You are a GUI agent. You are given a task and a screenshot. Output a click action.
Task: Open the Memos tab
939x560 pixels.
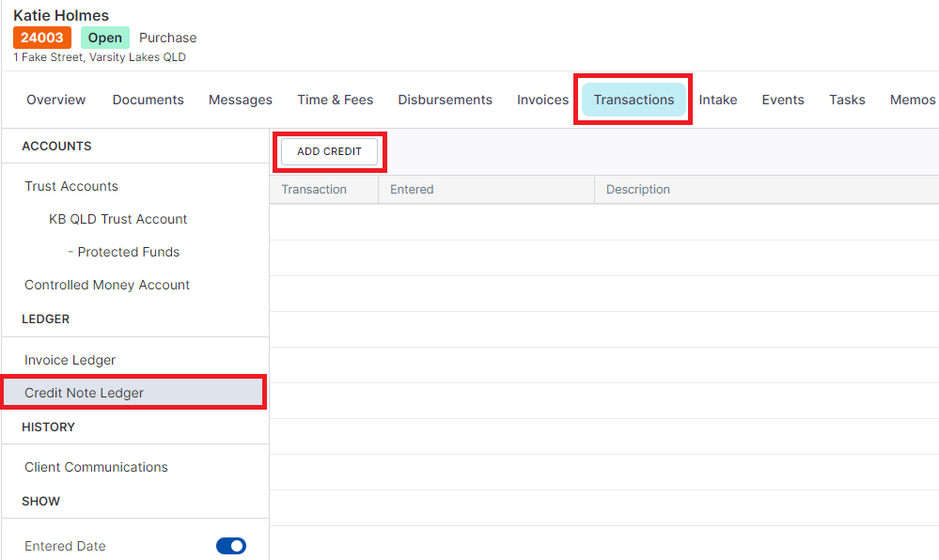pos(912,100)
